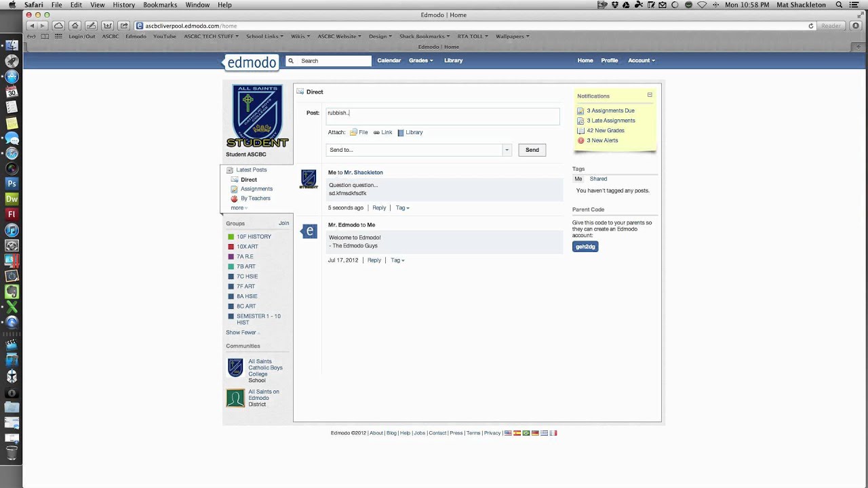Open Dreamweaver from the Dock
Image resolution: width=868 pixels, height=488 pixels.
coord(12,199)
